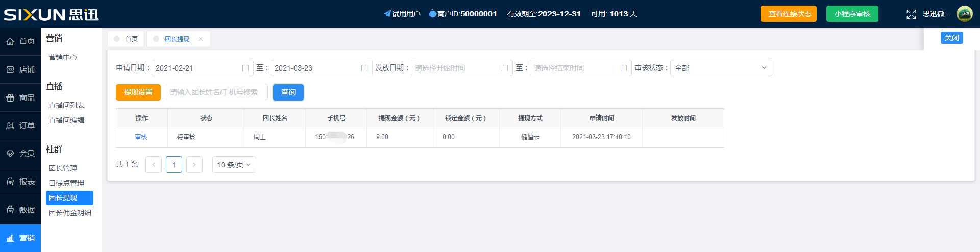Open the 10 条/页 page size dropdown

234,165
